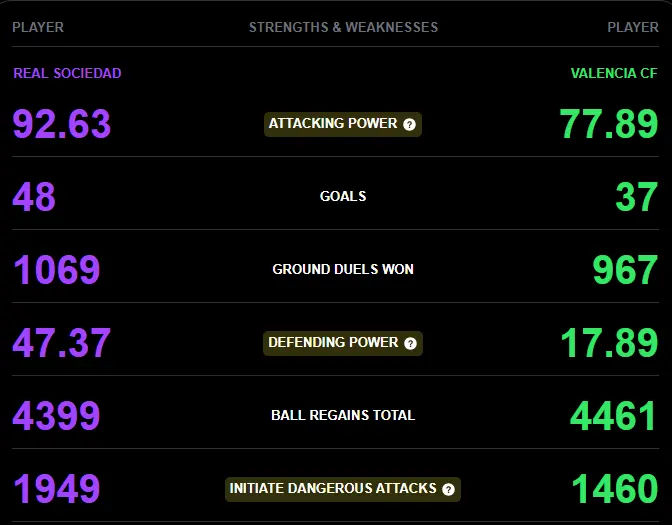Select the Defending Power label badge

click(x=343, y=343)
